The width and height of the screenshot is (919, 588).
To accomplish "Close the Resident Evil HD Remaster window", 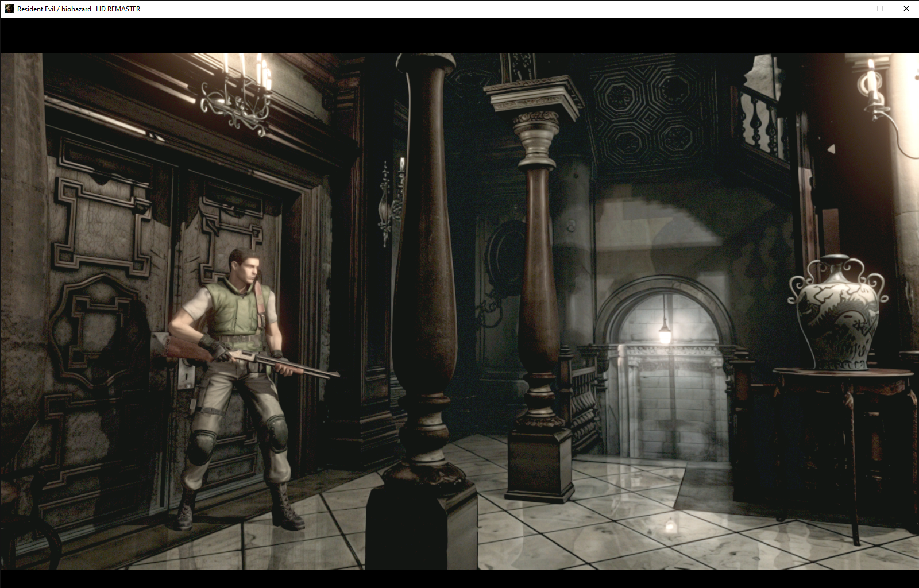I will click(x=906, y=9).
